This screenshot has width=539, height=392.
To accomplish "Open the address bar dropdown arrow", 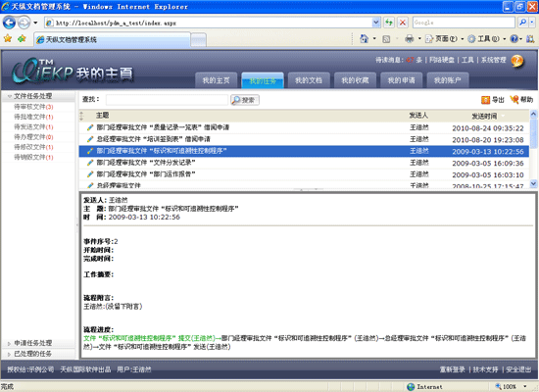I will coord(376,23).
